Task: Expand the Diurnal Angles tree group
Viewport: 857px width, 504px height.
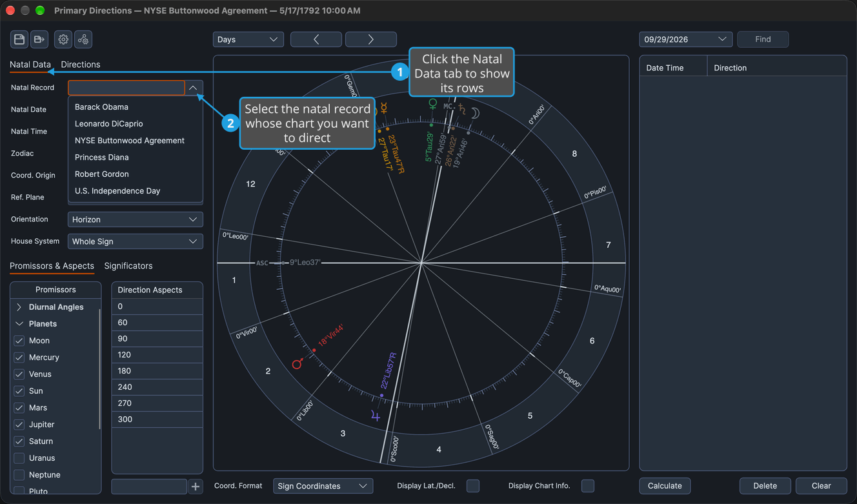Action: pyautogui.click(x=19, y=307)
